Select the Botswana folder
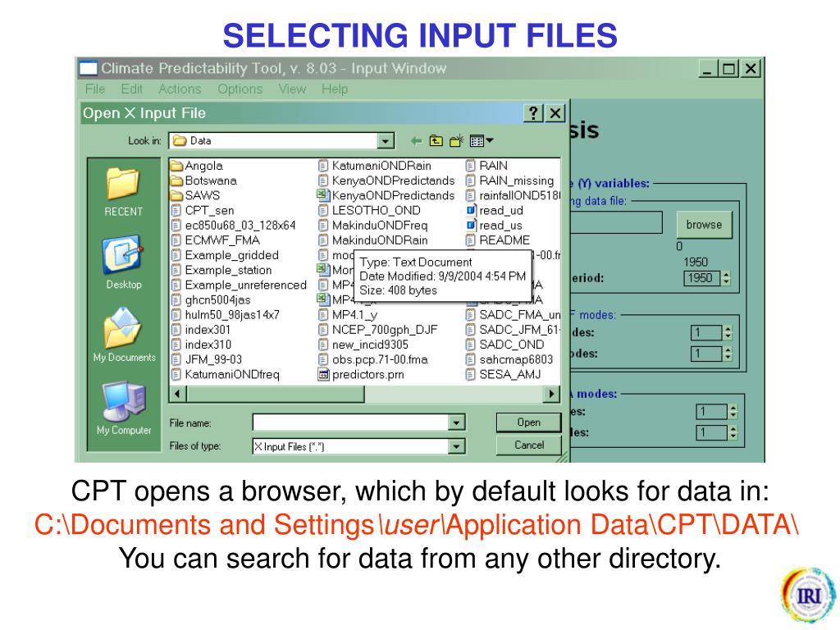840x630 pixels. [x=203, y=181]
